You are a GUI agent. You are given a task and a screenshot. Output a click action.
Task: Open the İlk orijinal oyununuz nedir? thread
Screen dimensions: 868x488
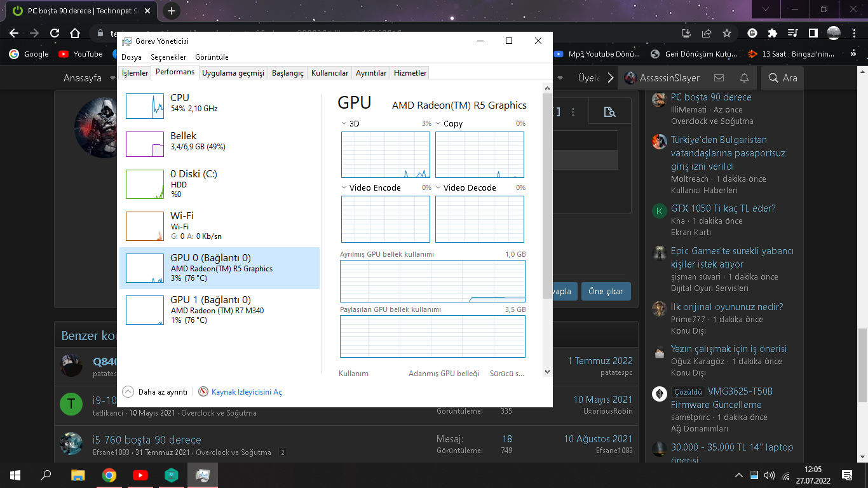pyautogui.click(x=727, y=307)
